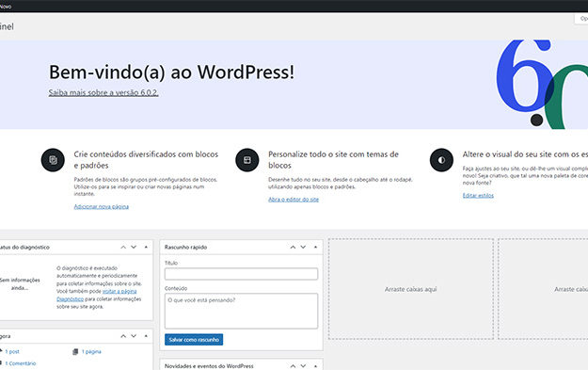The image size is (588, 370).
Task: Collapse 'Novidades e eventos do WordPress' panel
Action: 315,366
